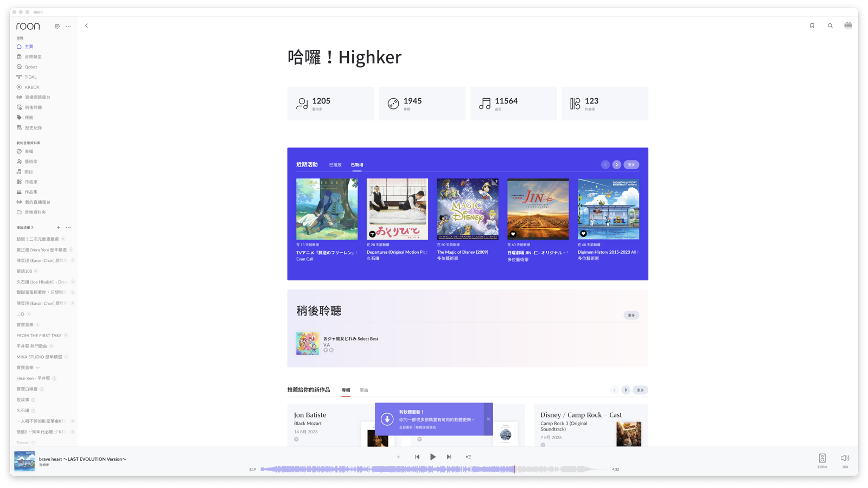Show previous recent activity items
This screenshot has width=868, height=488.
click(x=605, y=164)
